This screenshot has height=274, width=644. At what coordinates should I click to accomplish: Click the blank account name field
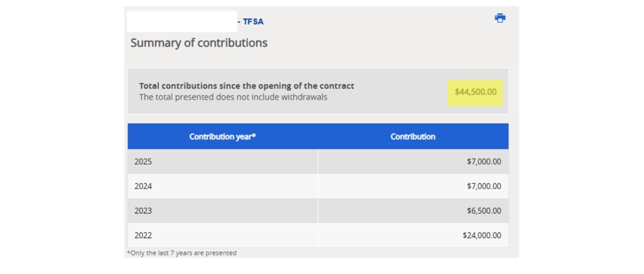tap(182, 21)
